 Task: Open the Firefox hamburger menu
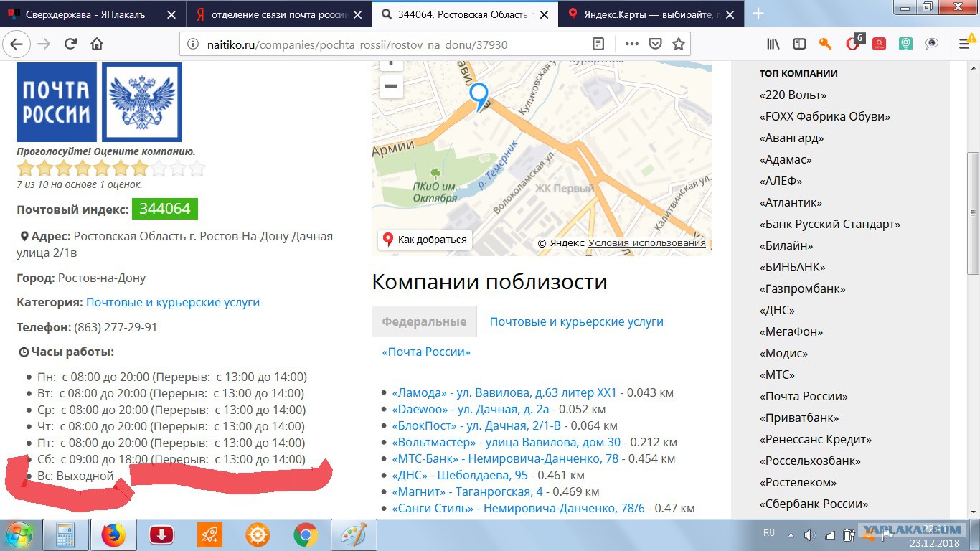pos(965,44)
